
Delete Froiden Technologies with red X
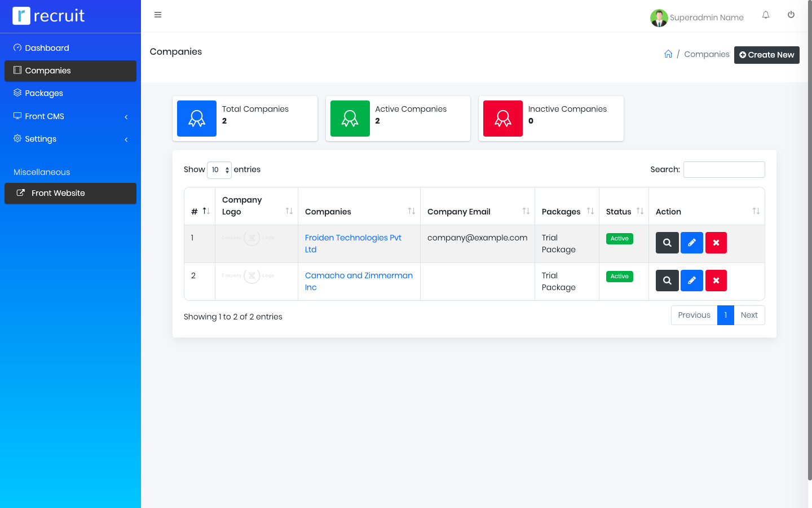click(x=716, y=243)
